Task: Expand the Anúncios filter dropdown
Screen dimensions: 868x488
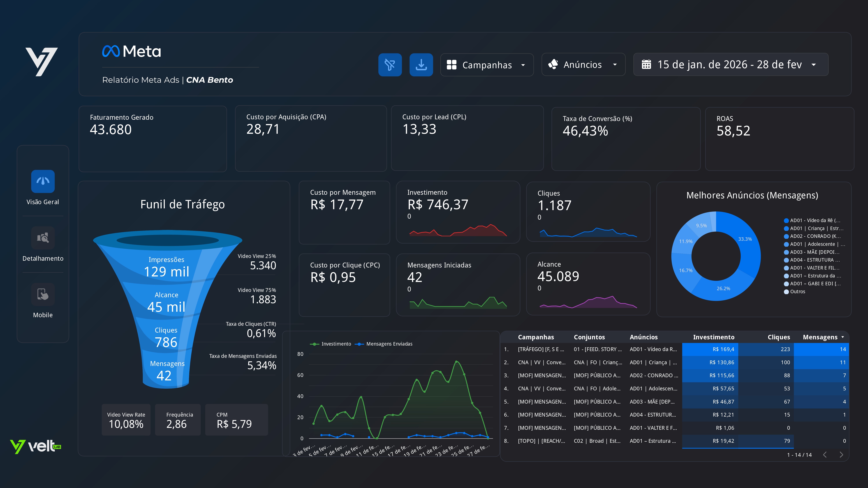Action: pos(583,65)
